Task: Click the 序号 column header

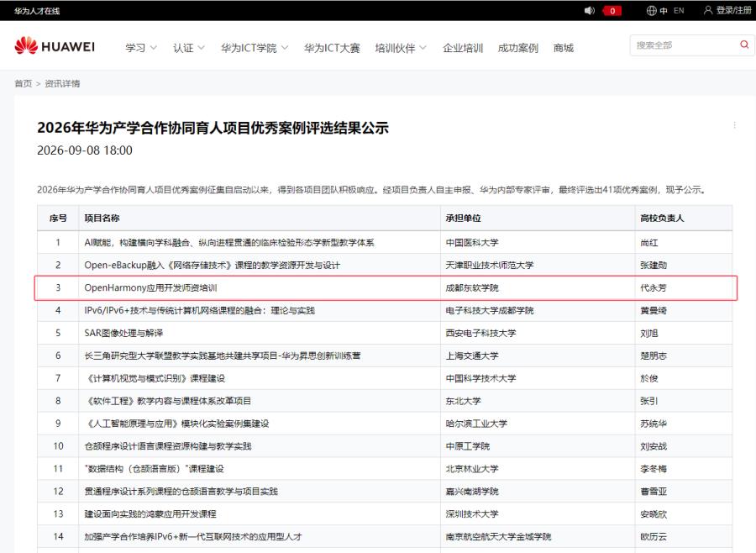Action: (x=58, y=219)
